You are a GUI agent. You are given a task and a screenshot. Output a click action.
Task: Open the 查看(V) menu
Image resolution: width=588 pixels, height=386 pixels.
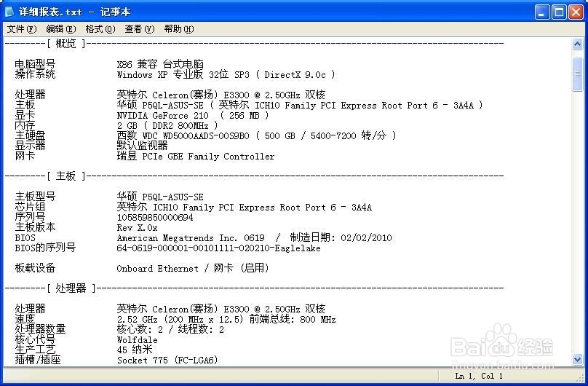pyautogui.click(x=140, y=29)
